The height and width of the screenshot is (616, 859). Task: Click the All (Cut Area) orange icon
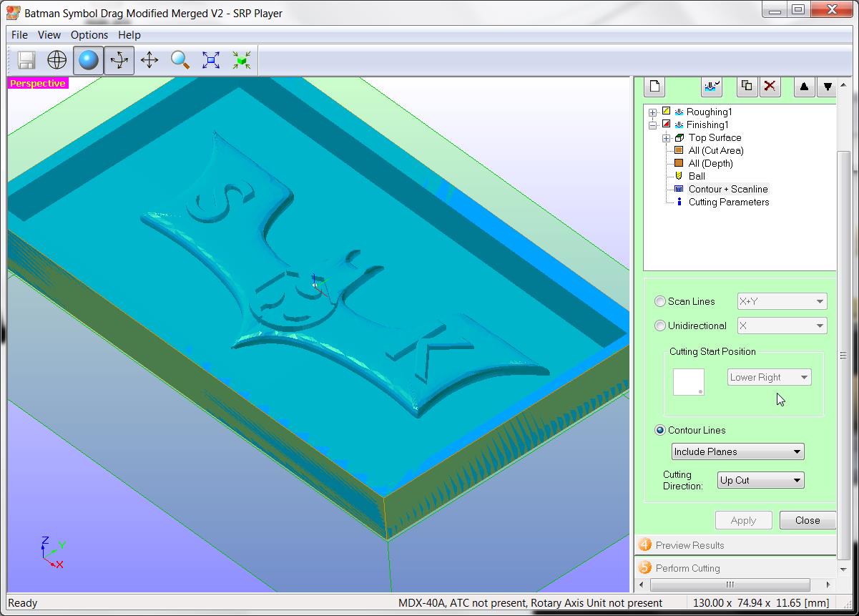[x=679, y=150]
